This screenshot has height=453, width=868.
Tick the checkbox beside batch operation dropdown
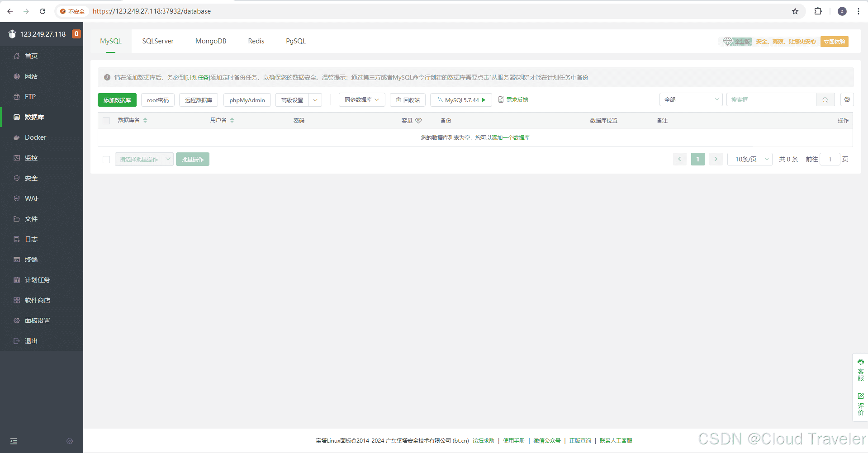(x=106, y=160)
